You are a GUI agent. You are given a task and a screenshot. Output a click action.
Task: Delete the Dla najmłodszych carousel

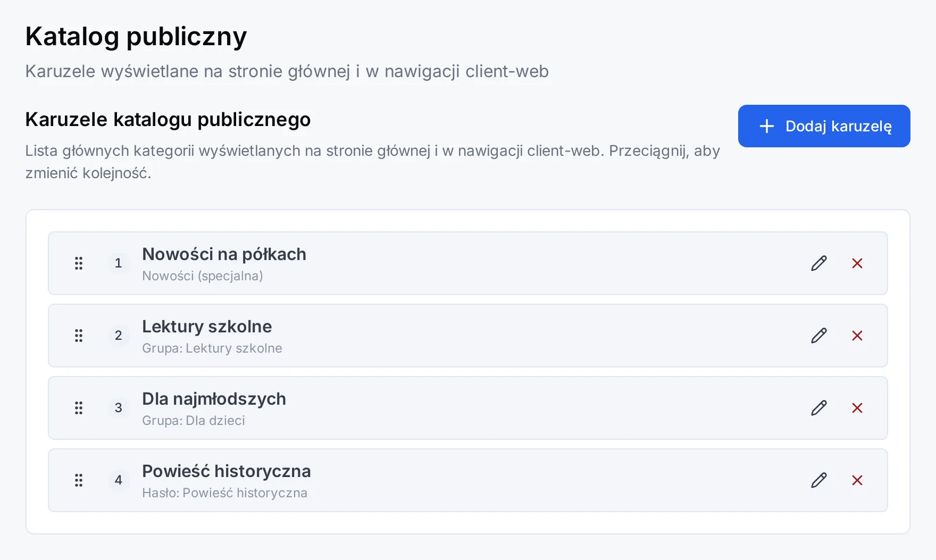[857, 408]
